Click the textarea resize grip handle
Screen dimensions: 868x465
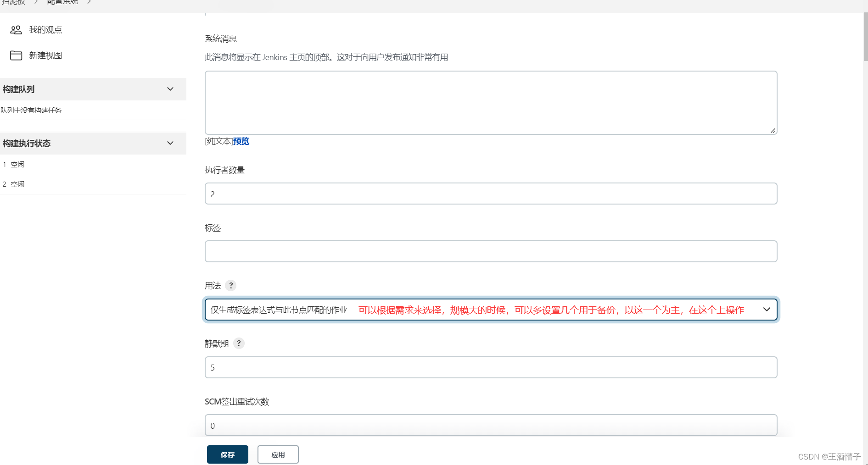point(773,131)
